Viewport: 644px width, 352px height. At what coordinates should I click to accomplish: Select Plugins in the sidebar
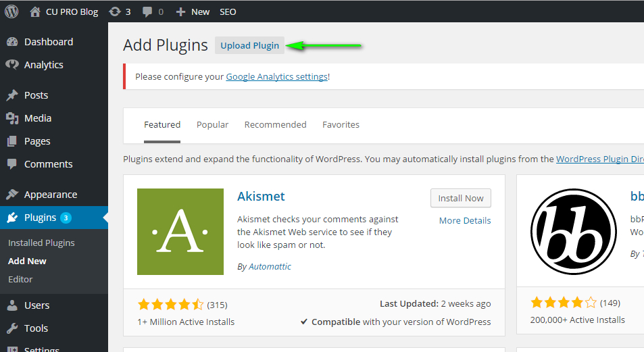[x=40, y=218]
